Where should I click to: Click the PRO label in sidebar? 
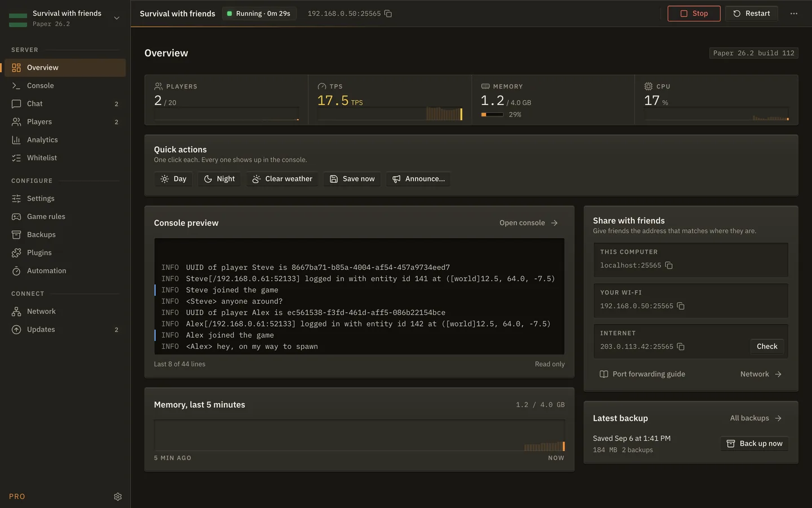pos(17,497)
